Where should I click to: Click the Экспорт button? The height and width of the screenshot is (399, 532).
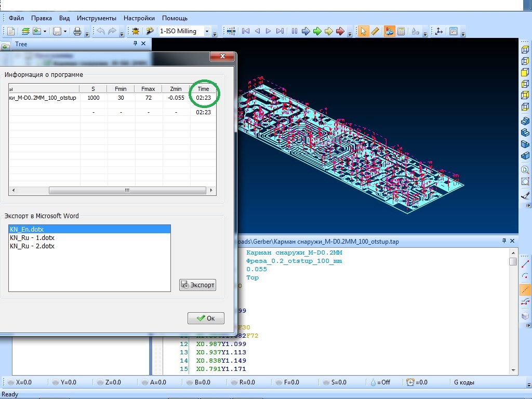click(x=197, y=285)
